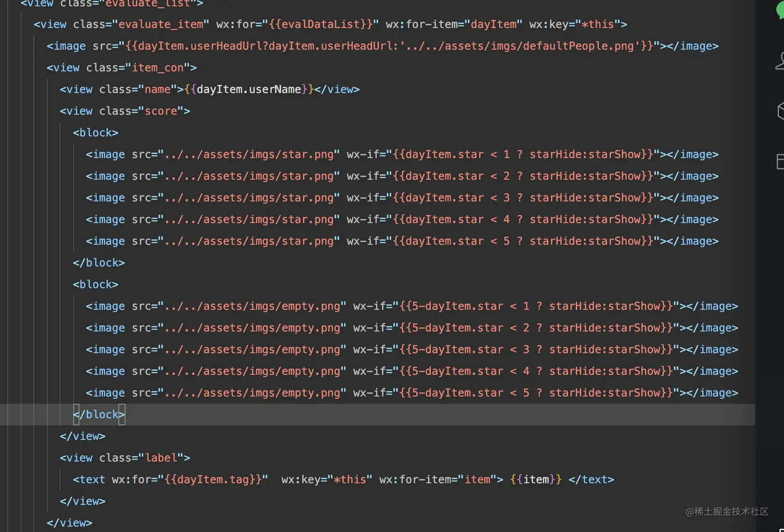Click star.png line with dayItem.star < 4
Viewport: 784px width, 532px height.
(x=402, y=220)
